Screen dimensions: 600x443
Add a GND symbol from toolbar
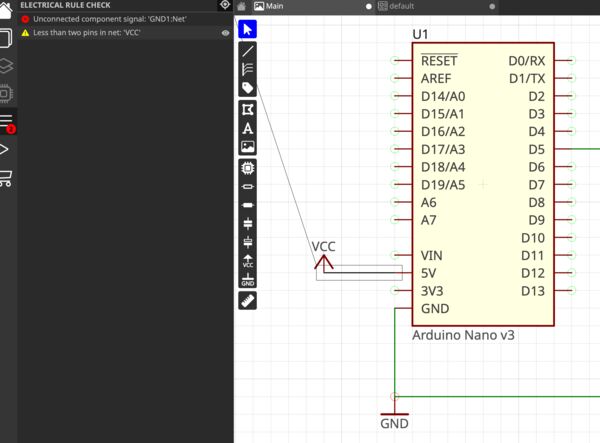point(248,279)
